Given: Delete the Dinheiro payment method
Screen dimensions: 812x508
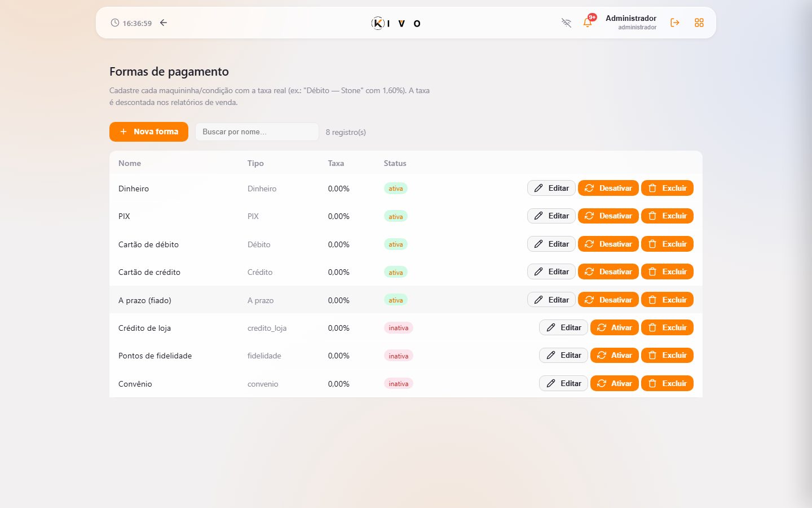Looking at the screenshot, I should [667, 188].
